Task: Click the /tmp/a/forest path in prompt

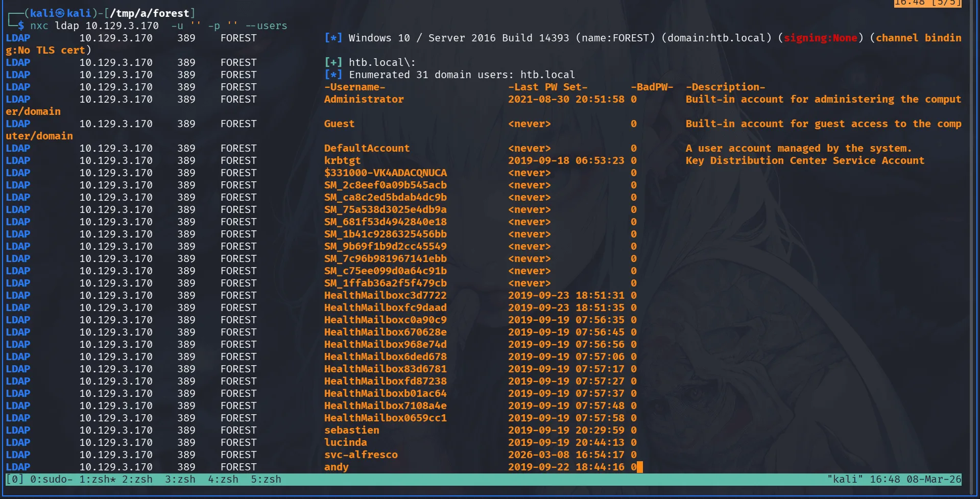Action: click(150, 13)
